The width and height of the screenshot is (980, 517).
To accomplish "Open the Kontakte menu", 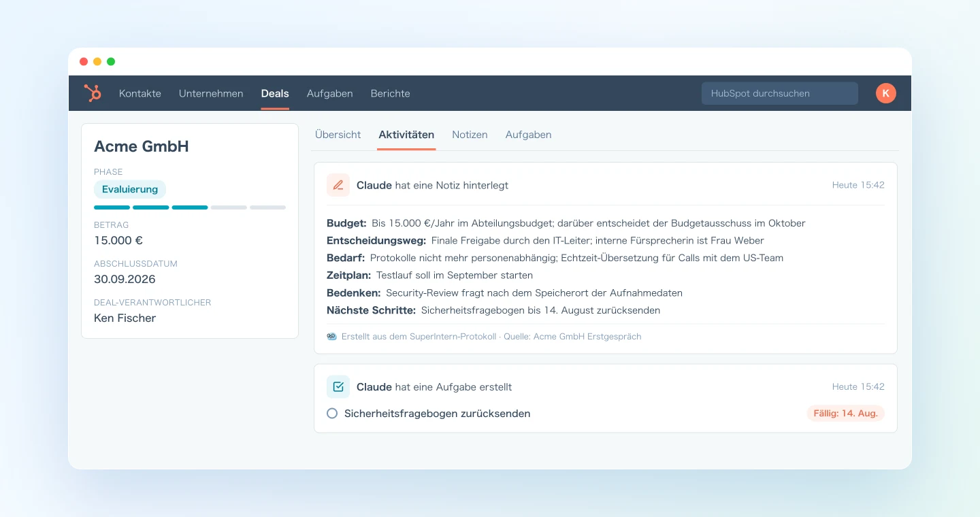I will pyautogui.click(x=140, y=93).
